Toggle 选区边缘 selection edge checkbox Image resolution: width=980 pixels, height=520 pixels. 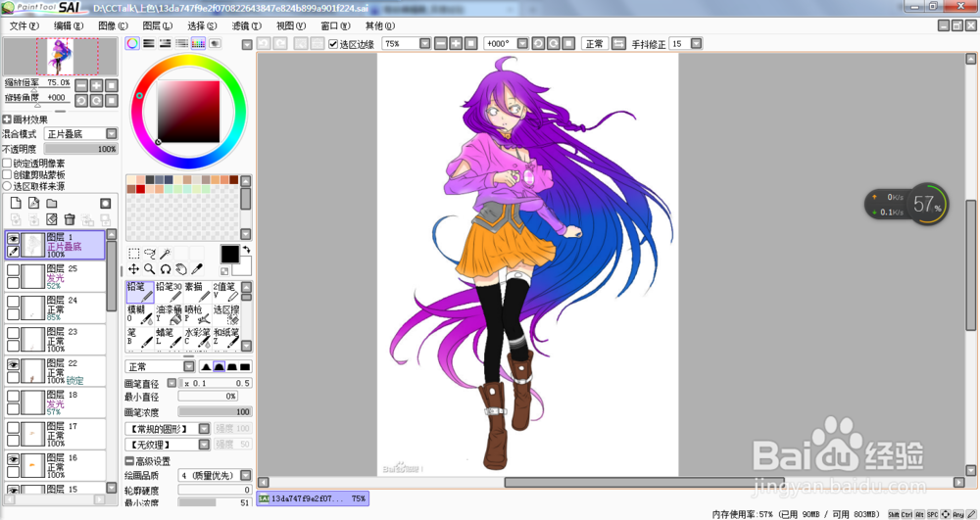pyautogui.click(x=333, y=44)
